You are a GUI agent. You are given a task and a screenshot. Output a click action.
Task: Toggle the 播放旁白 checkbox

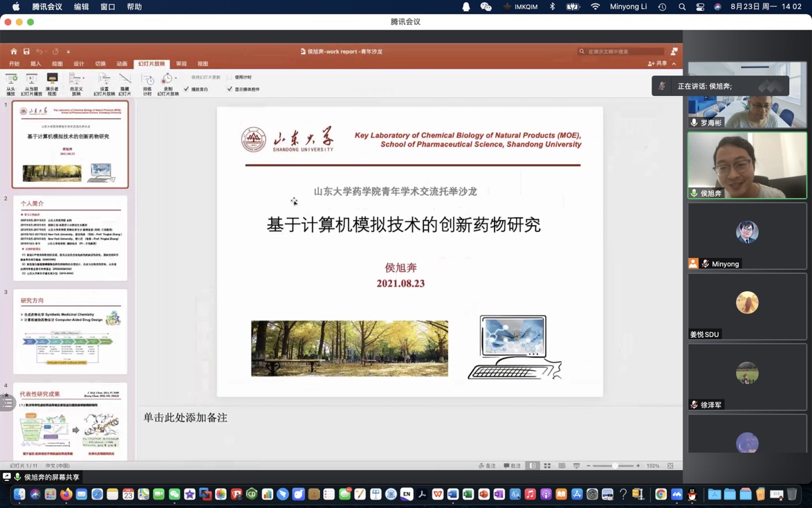tap(186, 89)
